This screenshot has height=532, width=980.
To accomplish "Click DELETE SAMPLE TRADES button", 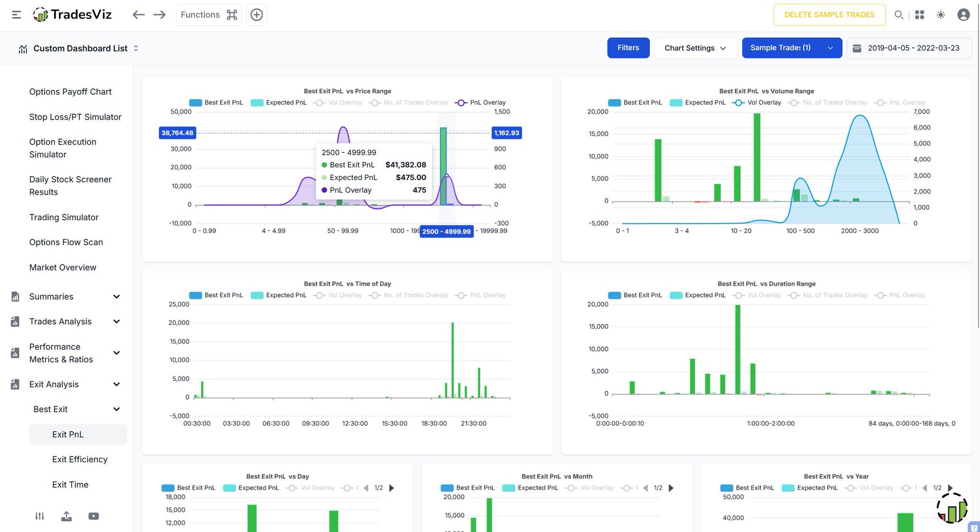I will point(829,15).
